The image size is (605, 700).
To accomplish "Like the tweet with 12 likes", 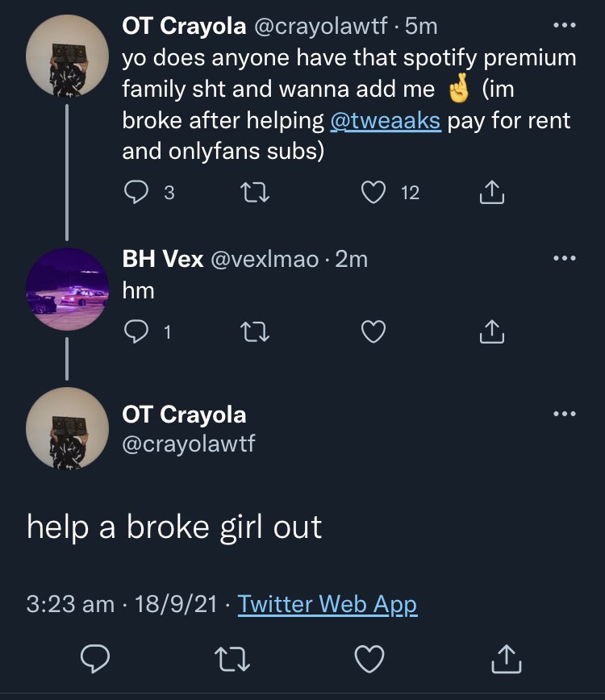I will tap(373, 193).
